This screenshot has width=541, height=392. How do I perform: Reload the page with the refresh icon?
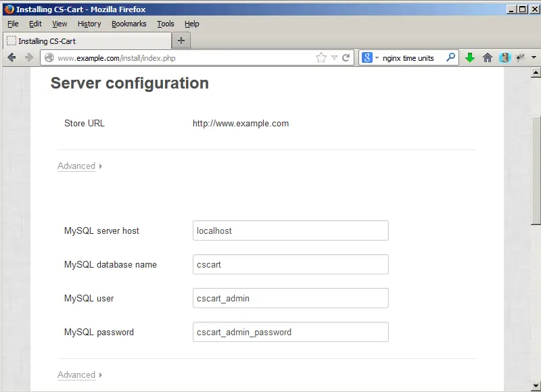[346, 57]
